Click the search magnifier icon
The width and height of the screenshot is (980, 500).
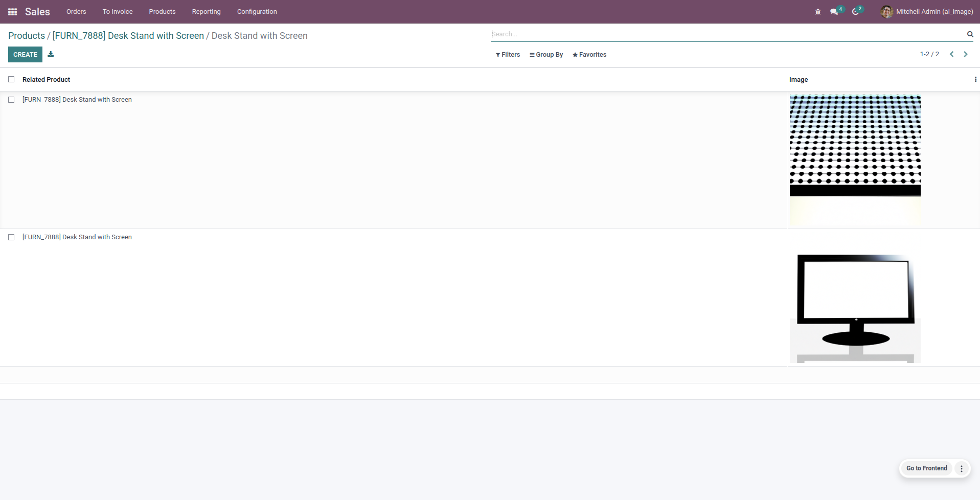pyautogui.click(x=970, y=34)
